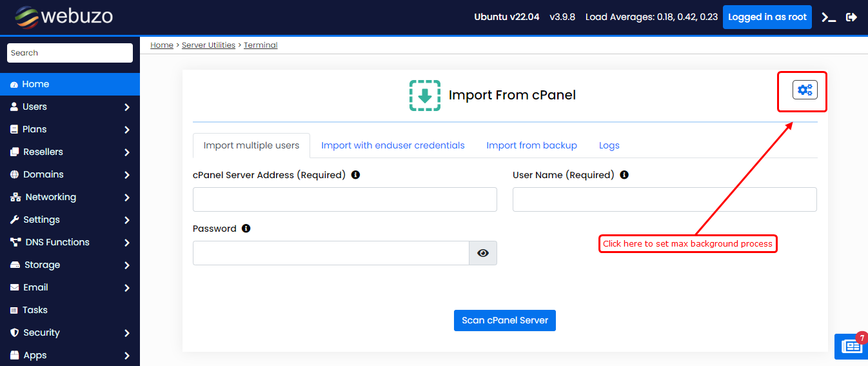This screenshot has height=366, width=868.
Task: Toggle password visibility eye icon
Action: click(x=483, y=253)
